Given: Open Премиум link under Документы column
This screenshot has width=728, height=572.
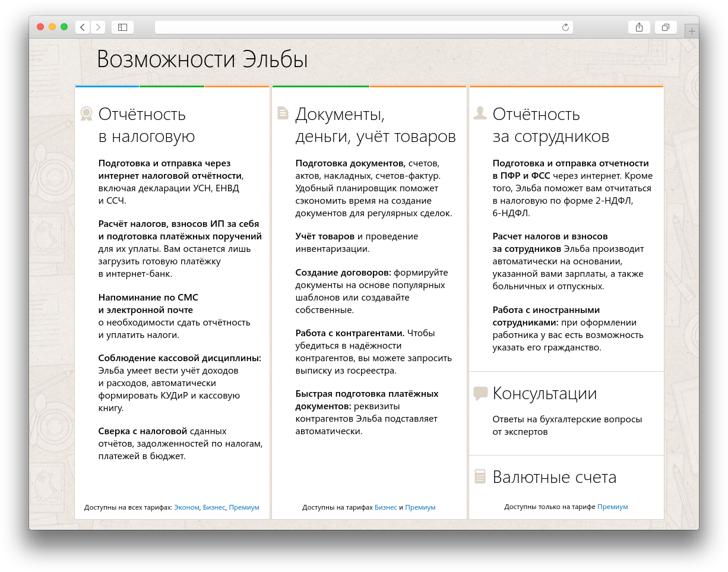Looking at the screenshot, I should point(420,507).
